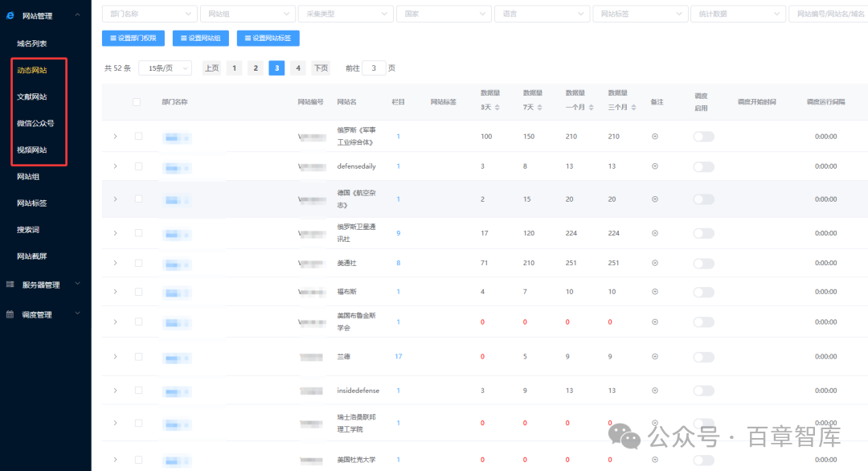868x471 pixels.
Task: Sort by the 7天 data count column
Action: 538,108
